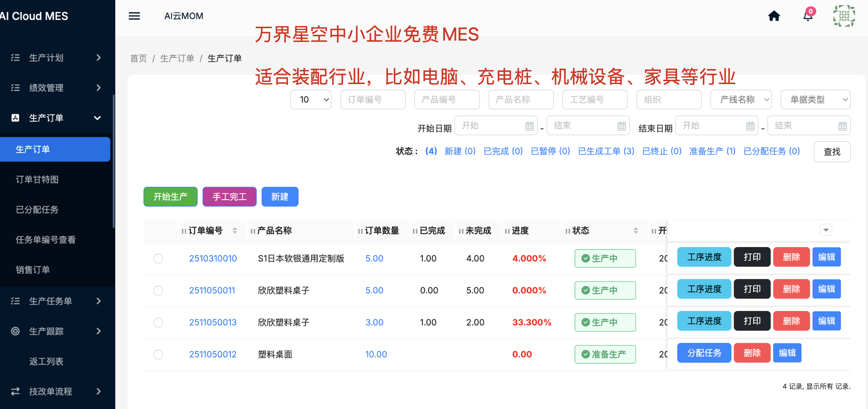Image resolution: width=868 pixels, height=409 pixels.
Task: Click the 生产跟踪 target icon in sidebar
Action: (15, 331)
